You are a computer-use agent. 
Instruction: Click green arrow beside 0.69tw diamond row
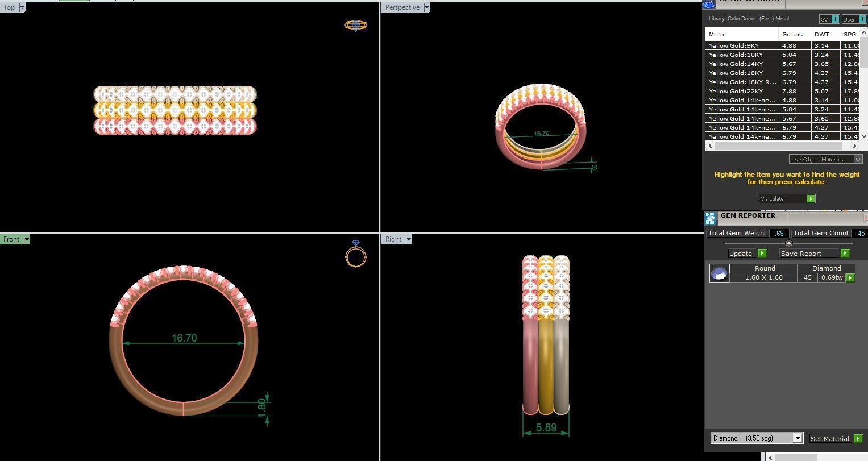coord(850,277)
